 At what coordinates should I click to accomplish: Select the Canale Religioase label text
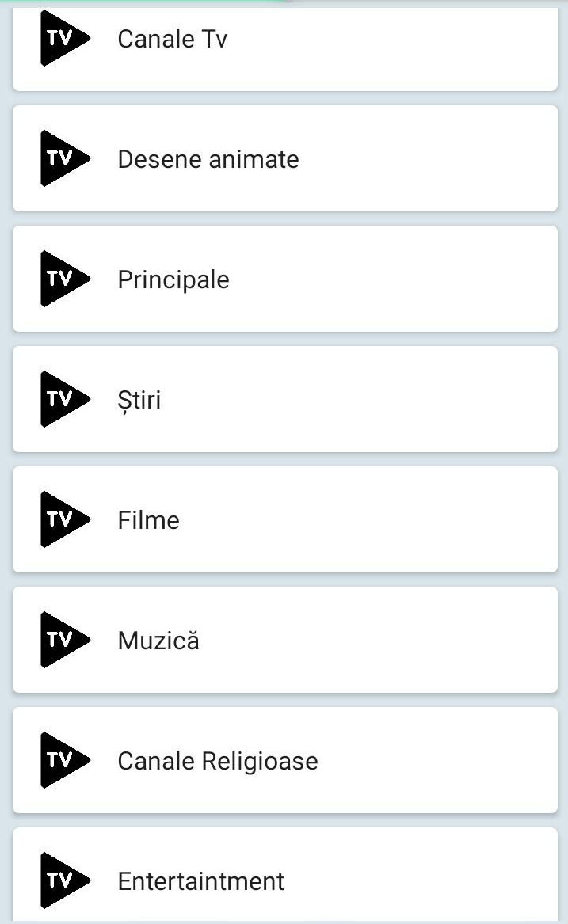click(x=217, y=761)
